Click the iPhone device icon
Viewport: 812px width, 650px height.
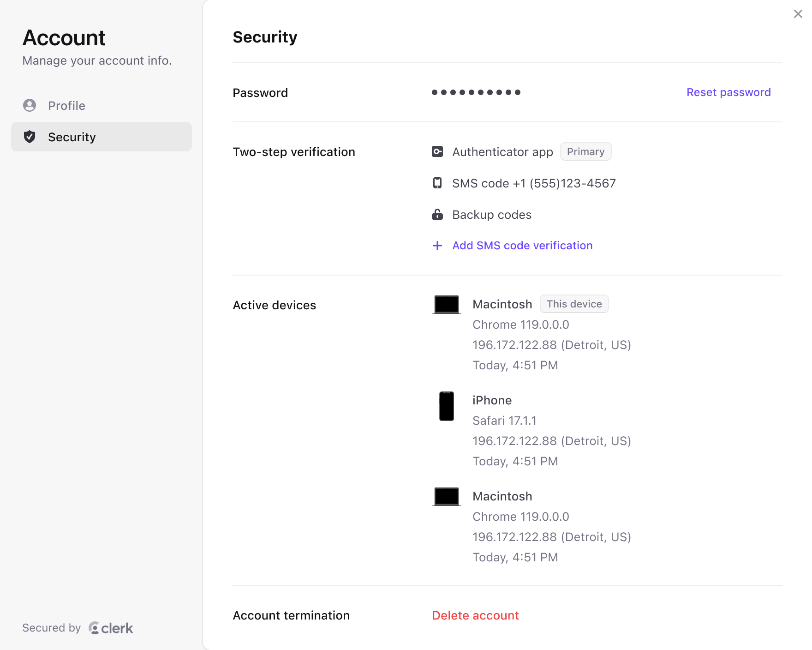tap(447, 406)
